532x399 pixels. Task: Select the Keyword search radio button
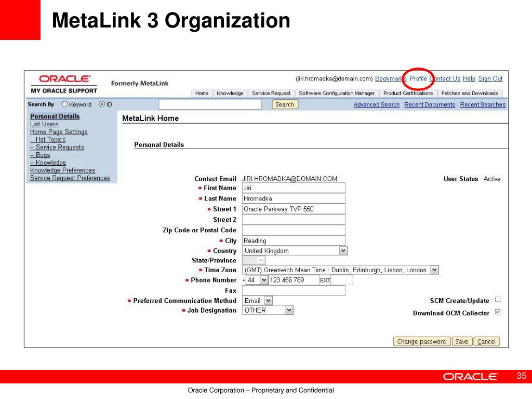[x=64, y=104]
